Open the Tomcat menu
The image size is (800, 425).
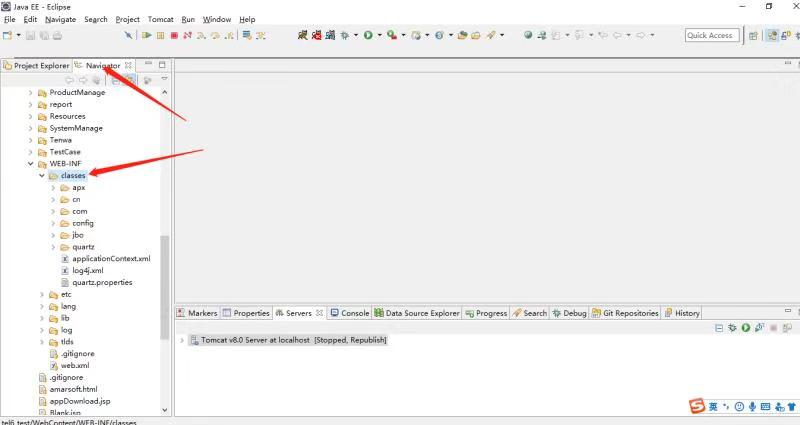161,19
